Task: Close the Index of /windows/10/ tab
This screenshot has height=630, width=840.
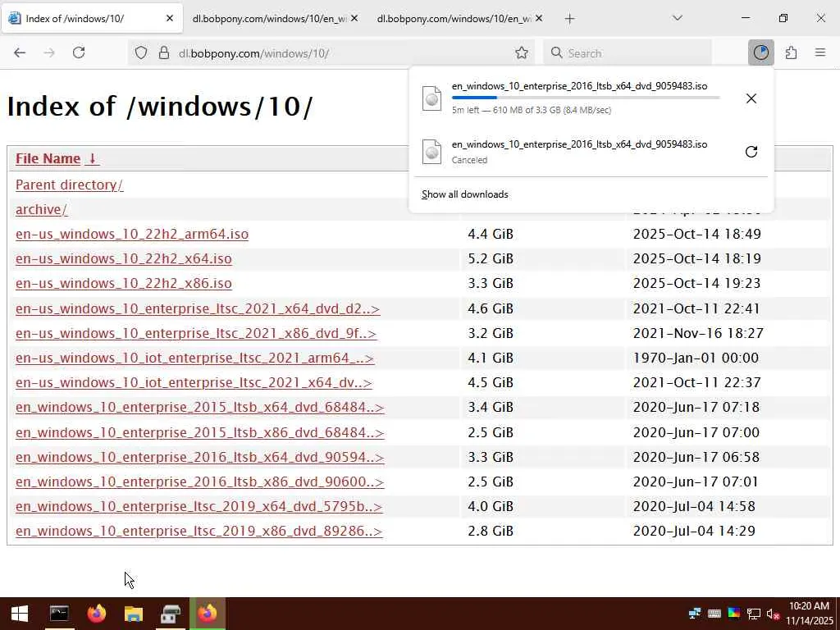Action: pyautogui.click(x=169, y=18)
